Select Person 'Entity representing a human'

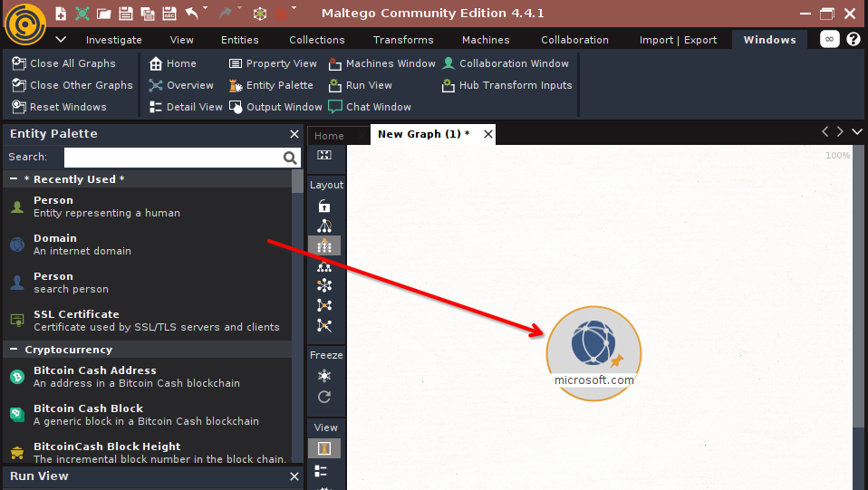coord(148,207)
